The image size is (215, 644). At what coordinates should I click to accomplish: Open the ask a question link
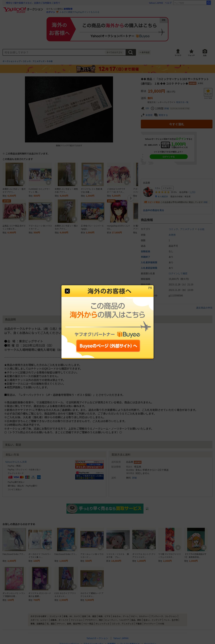click(161, 115)
